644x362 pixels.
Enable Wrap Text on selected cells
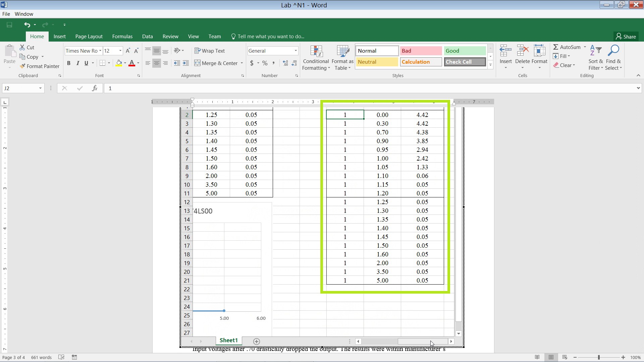tap(212, 50)
